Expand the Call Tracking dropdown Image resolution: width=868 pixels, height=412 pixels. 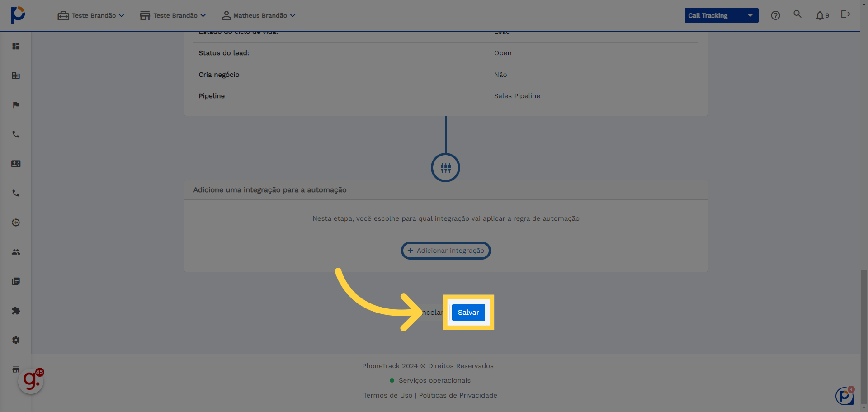722,15
